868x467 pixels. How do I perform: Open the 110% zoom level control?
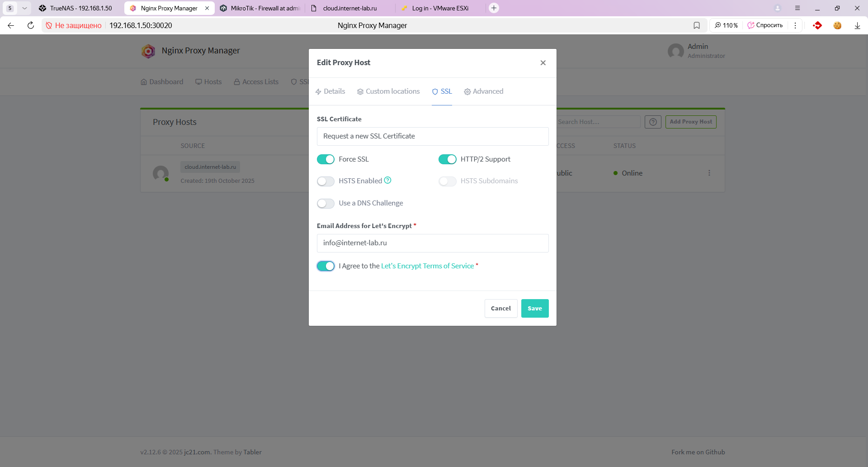tap(726, 25)
